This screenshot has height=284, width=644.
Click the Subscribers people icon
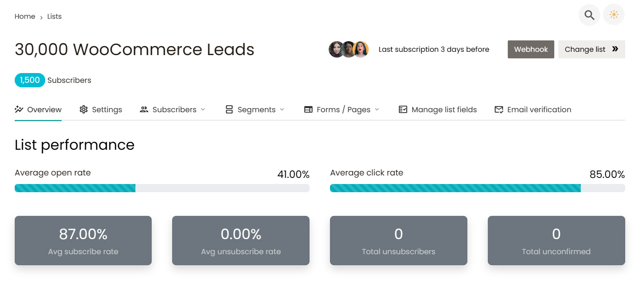tap(144, 109)
